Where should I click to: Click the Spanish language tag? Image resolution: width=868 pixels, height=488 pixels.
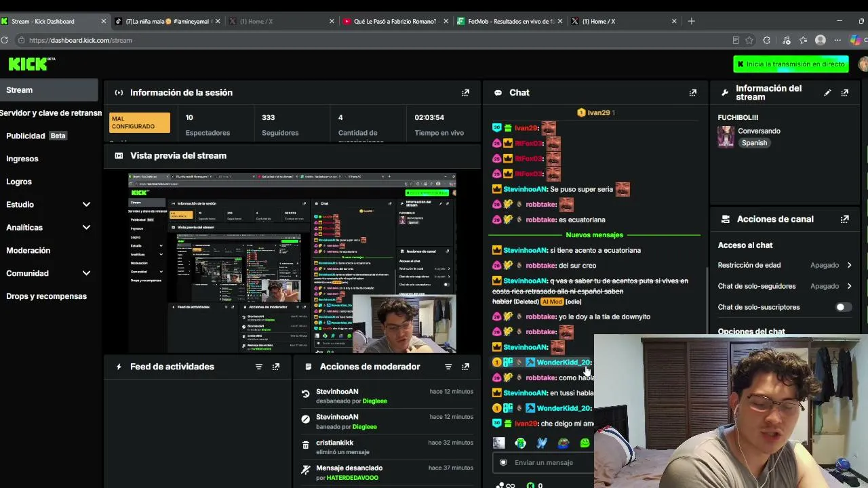coord(754,143)
